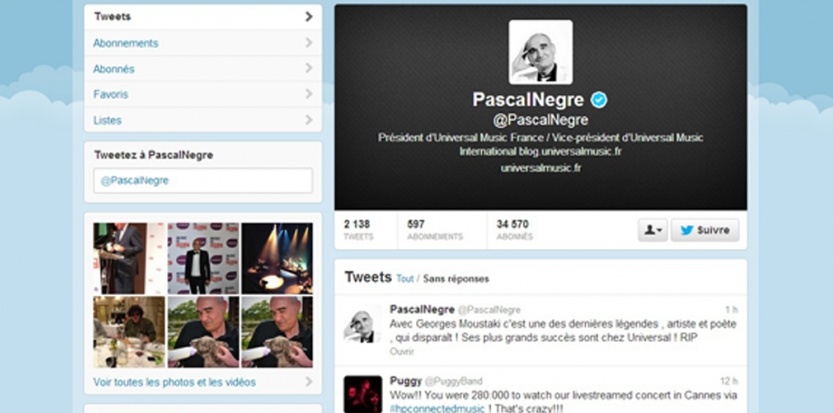Open the Listes sidebar item
Screen dimensions: 833x413
click(x=203, y=120)
